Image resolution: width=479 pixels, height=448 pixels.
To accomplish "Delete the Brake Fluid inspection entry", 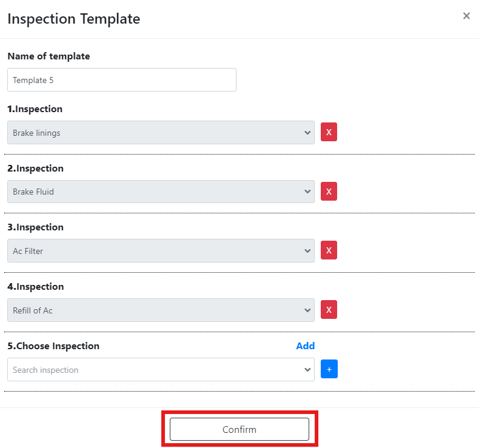I will (x=329, y=192).
